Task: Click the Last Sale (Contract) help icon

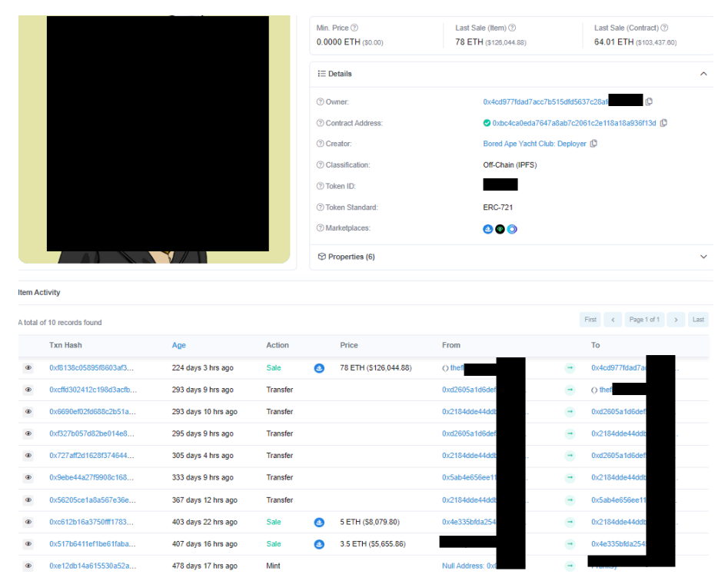Action: [x=664, y=28]
